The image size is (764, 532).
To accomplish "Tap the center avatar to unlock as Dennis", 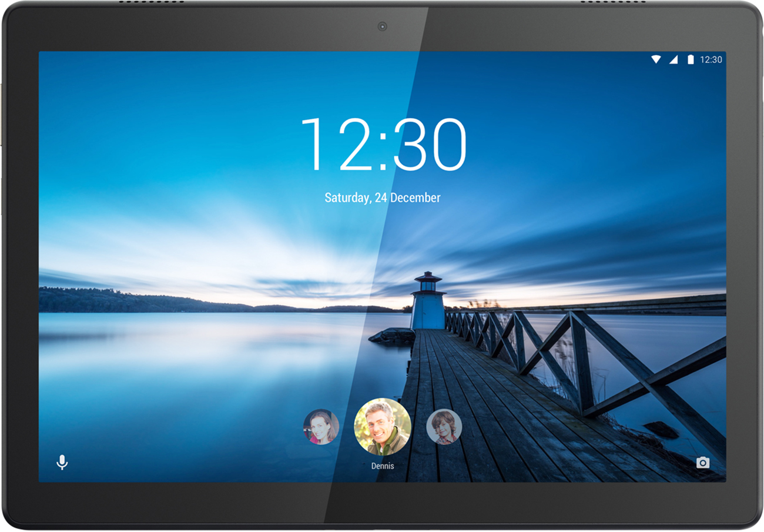I will coord(381,426).
